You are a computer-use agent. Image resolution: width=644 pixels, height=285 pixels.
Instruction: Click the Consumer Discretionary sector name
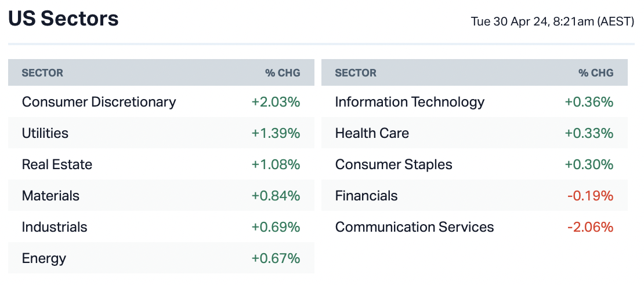point(99,102)
